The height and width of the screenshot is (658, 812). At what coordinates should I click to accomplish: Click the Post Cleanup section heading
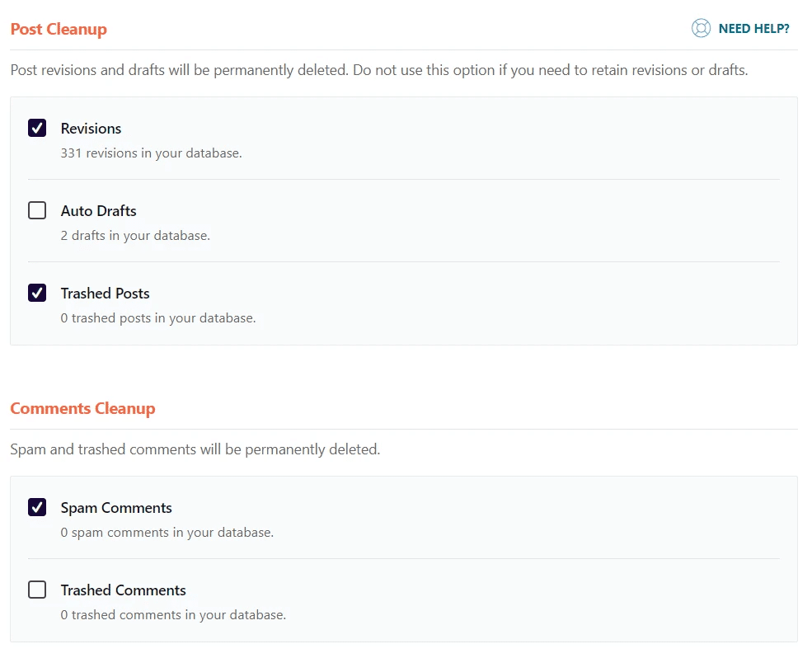click(59, 29)
